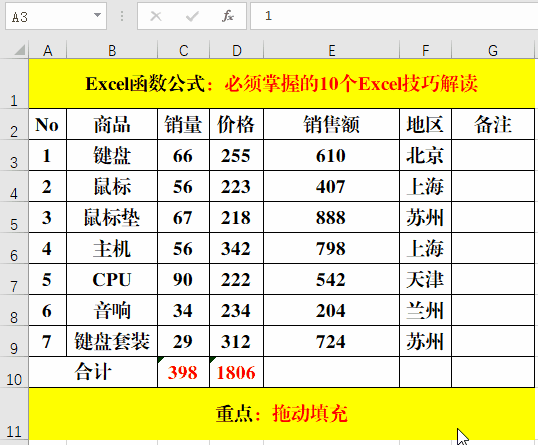Select the No cell containing 7
Image resolution: width=538 pixels, height=445 pixels.
tap(48, 341)
